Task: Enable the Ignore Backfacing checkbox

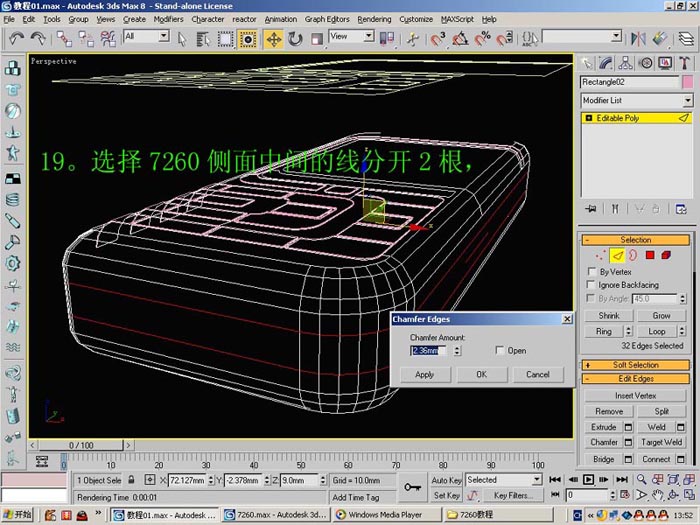Action: (591, 284)
